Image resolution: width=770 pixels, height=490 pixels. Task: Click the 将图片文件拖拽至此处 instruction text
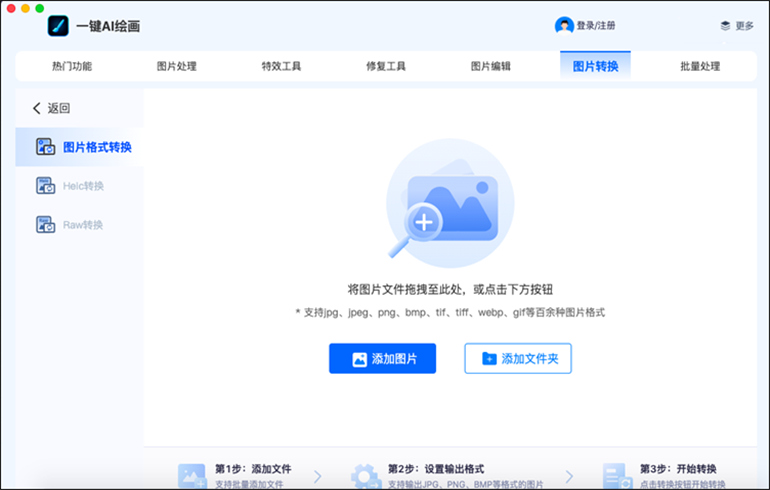coord(450,289)
